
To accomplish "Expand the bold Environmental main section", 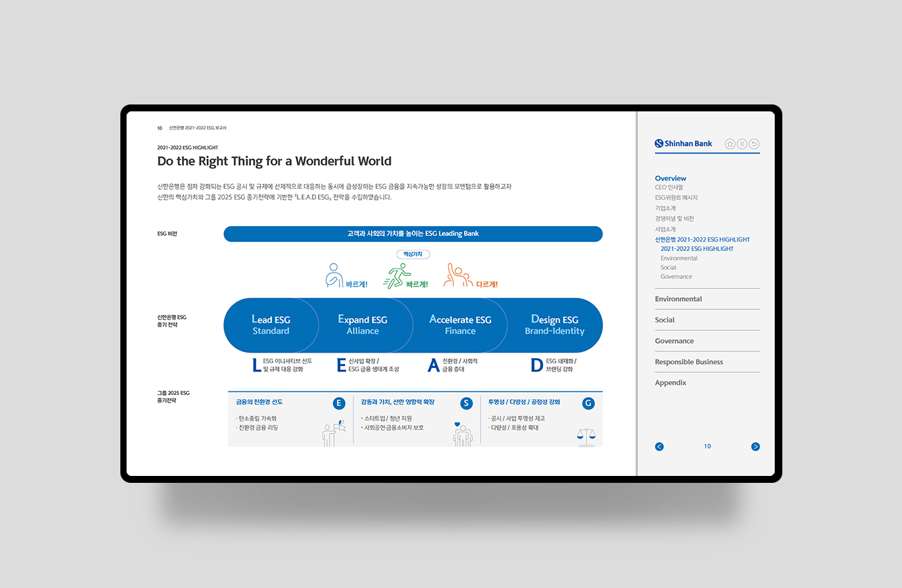I will point(679,299).
